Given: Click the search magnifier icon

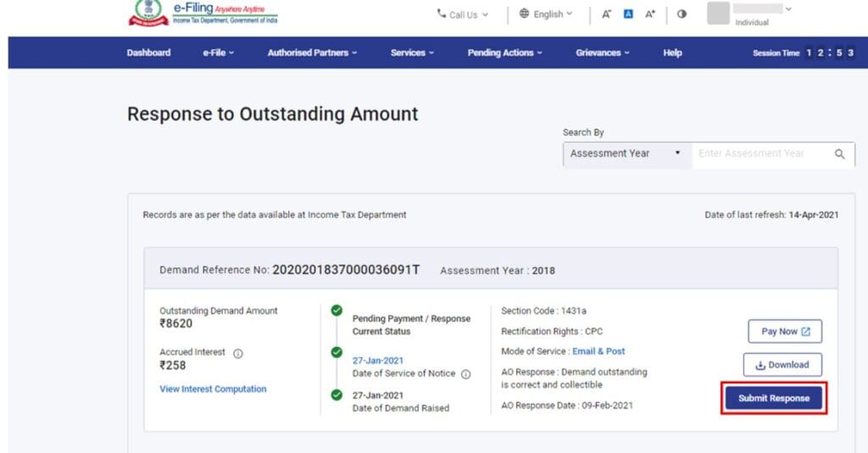Looking at the screenshot, I should click(839, 154).
